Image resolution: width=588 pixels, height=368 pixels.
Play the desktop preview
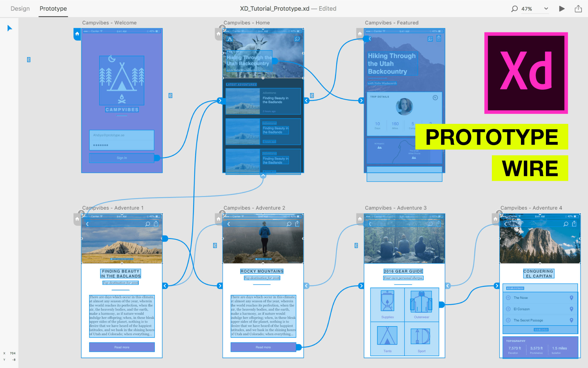click(x=562, y=9)
